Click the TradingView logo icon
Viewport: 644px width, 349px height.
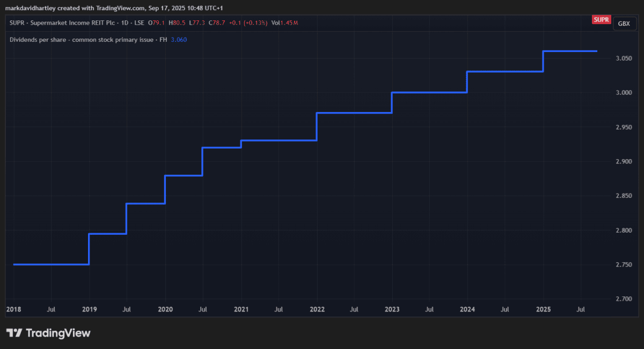coord(14,333)
